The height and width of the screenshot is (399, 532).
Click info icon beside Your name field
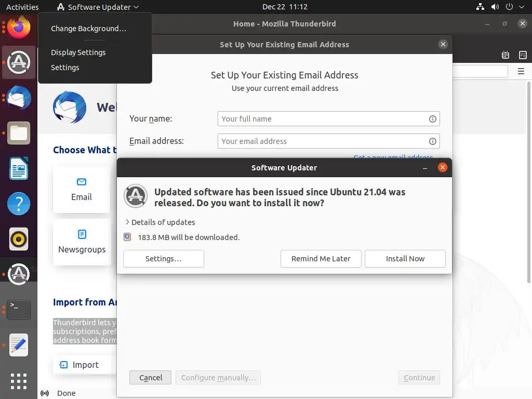[433, 119]
